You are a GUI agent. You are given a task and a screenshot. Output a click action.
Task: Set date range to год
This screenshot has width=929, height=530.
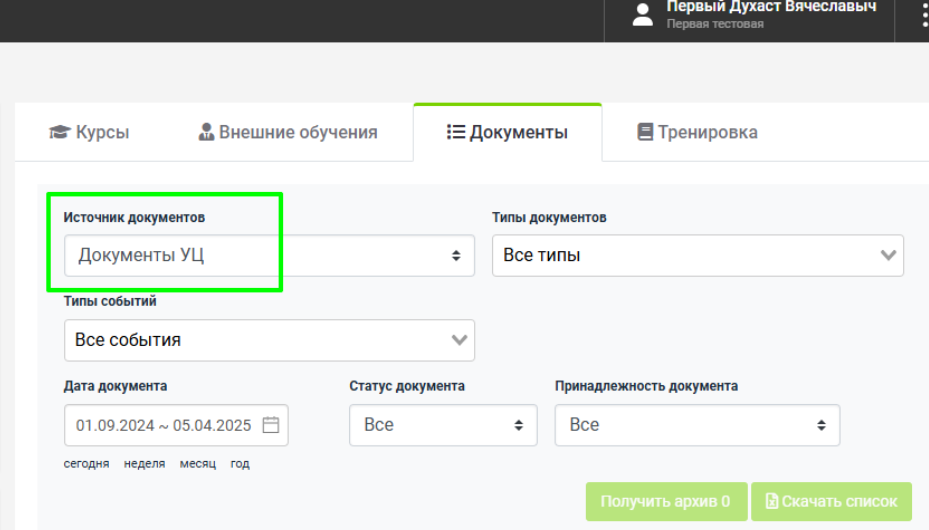pyautogui.click(x=240, y=464)
